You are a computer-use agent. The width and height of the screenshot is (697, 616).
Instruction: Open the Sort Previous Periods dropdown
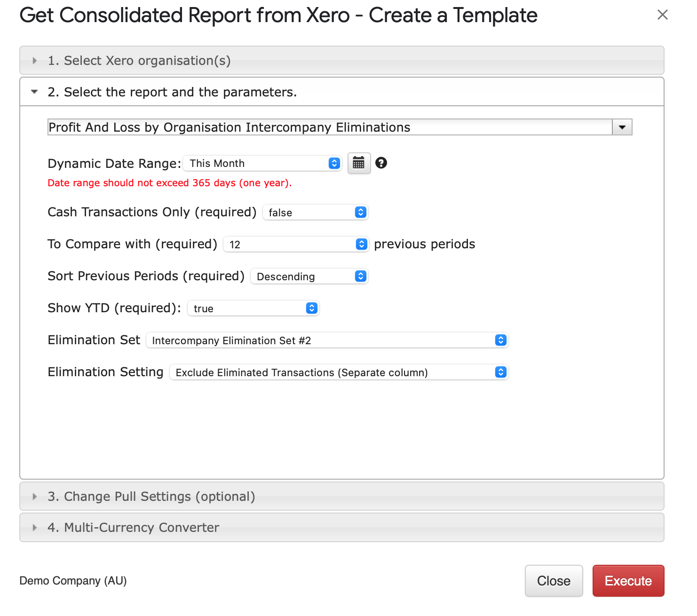pos(309,276)
